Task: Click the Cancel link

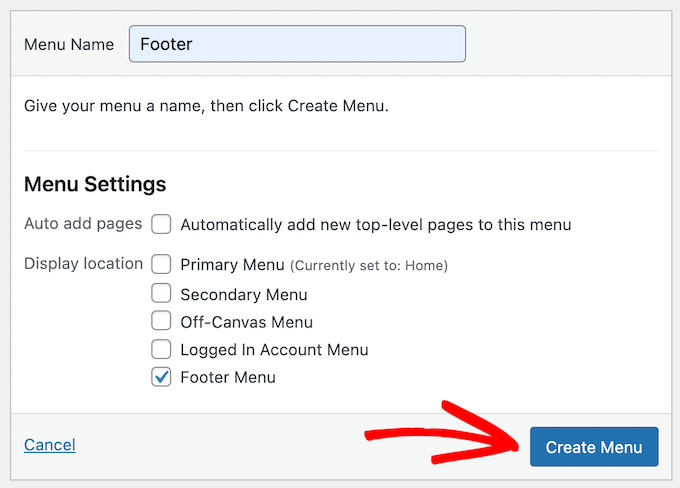Action: pos(50,445)
